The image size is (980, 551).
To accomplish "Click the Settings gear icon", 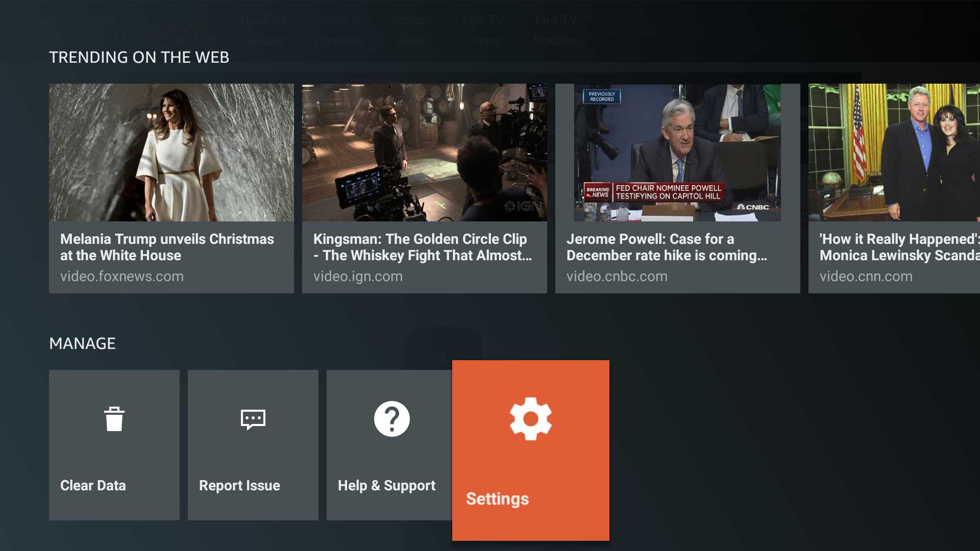I will coord(531,418).
